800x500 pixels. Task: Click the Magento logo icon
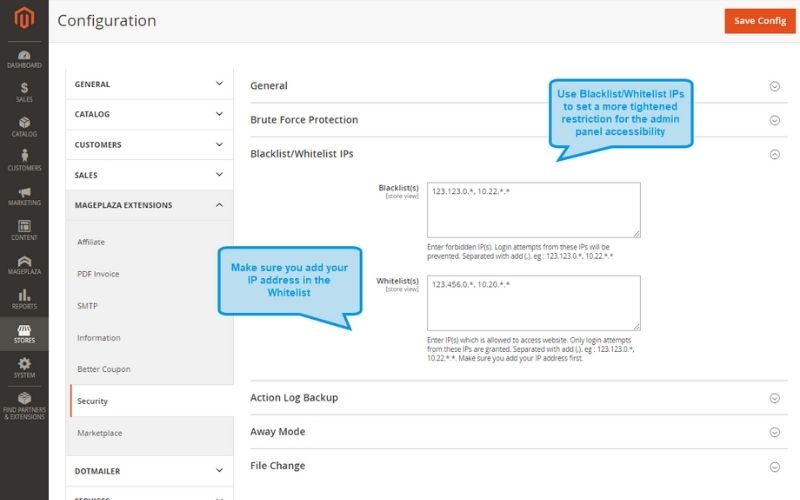(x=24, y=20)
